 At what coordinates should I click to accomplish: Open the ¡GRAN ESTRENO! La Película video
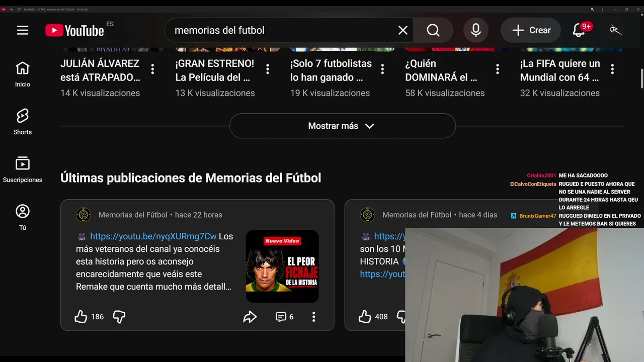point(215,70)
